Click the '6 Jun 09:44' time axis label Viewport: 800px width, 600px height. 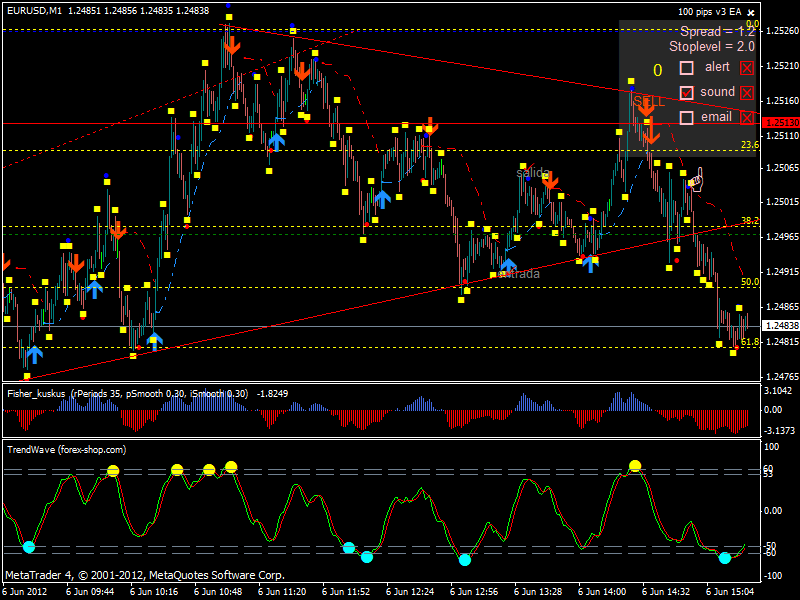pyautogui.click(x=90, y=592)
